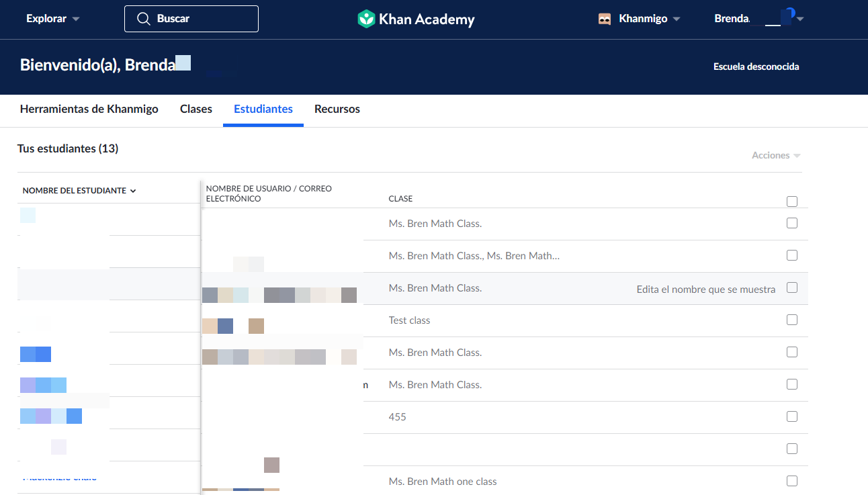Sort by Nombre del estudiante column
This screenshot has height=495, width=868.
(x=79, y=191)
